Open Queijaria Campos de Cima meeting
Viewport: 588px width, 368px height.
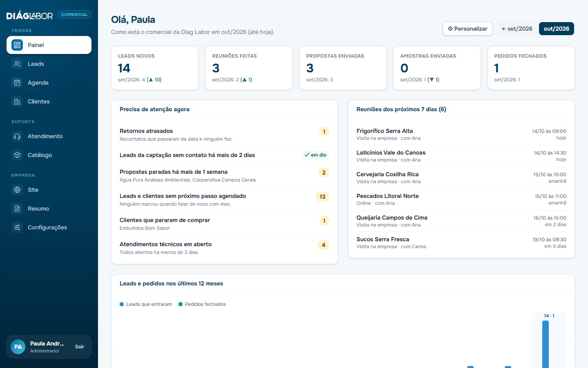tap(461, 221)
